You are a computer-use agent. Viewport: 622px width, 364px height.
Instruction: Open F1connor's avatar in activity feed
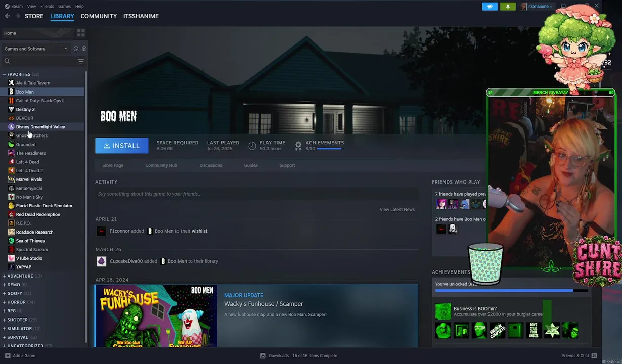[x=101, y=231]
